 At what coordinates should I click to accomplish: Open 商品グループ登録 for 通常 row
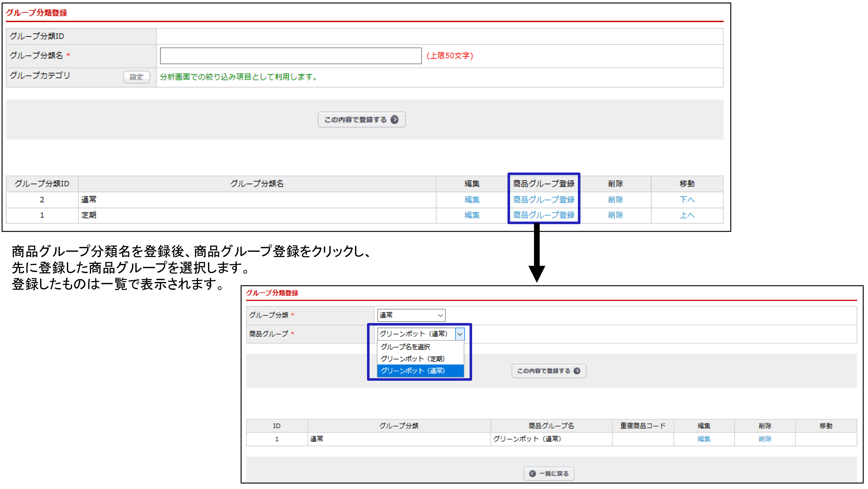pos(543,199)
